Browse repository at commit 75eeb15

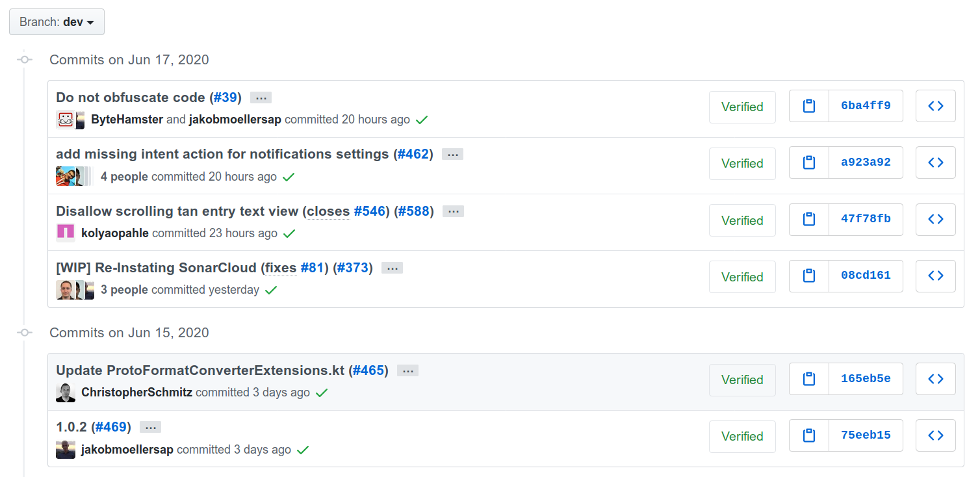(935, 435)
